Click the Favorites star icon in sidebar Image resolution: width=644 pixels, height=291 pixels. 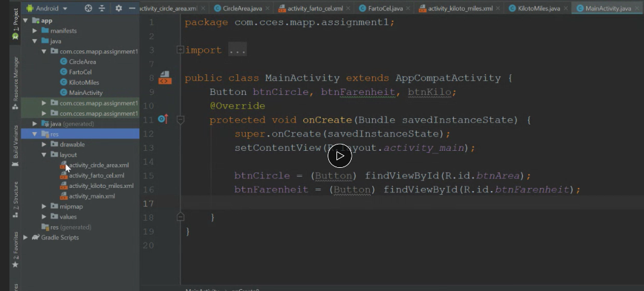point(15,265)
